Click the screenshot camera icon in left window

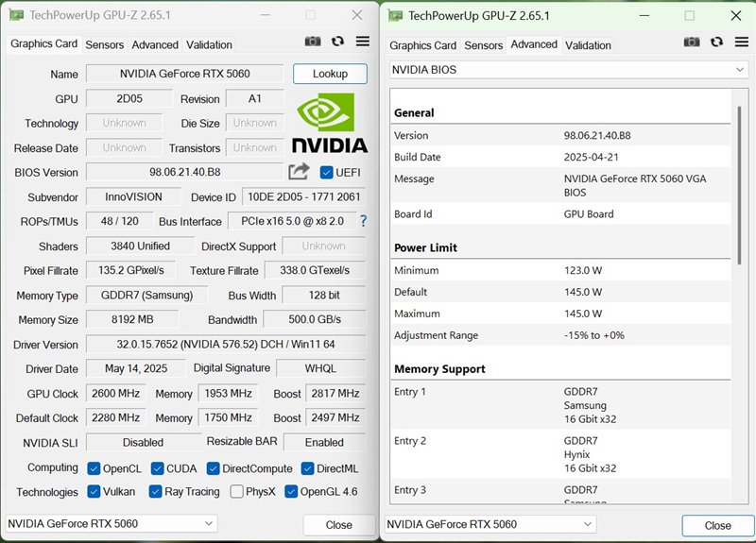coord(313,42)
